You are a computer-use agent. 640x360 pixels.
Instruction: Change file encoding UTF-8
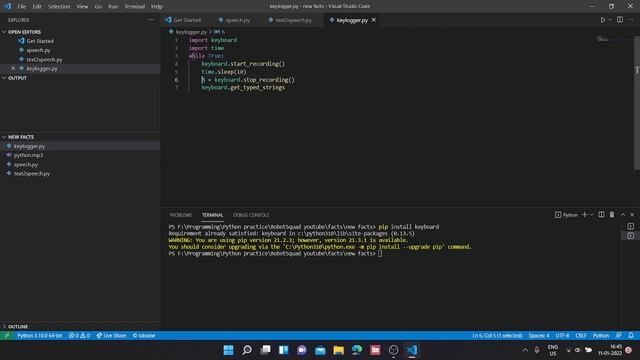coord(562,336)
